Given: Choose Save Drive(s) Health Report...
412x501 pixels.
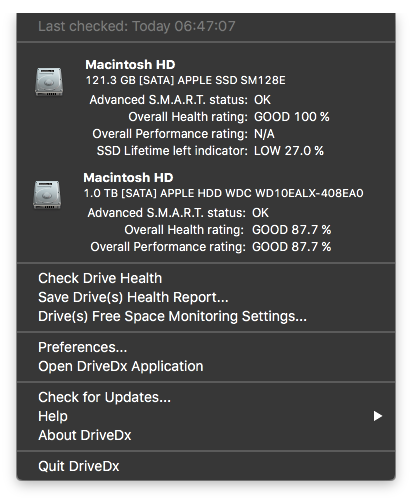Looking at the screenshot, I should coord(133,297).
